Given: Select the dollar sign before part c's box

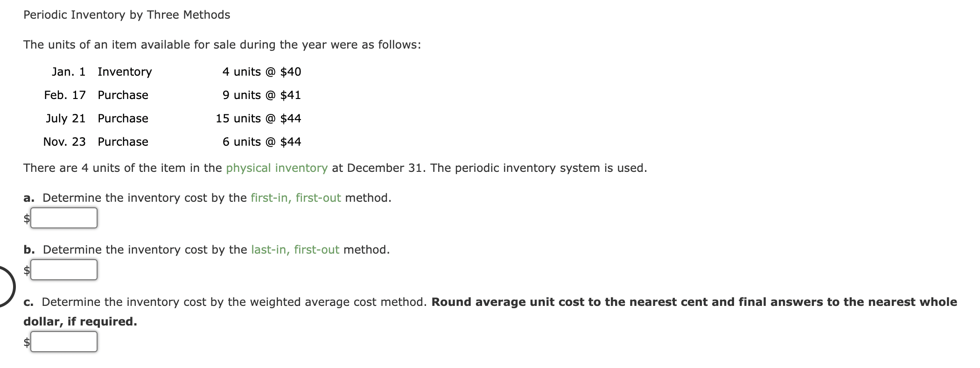Looking at the screenshot, I should pyautogui.click(x=26, y=342).
